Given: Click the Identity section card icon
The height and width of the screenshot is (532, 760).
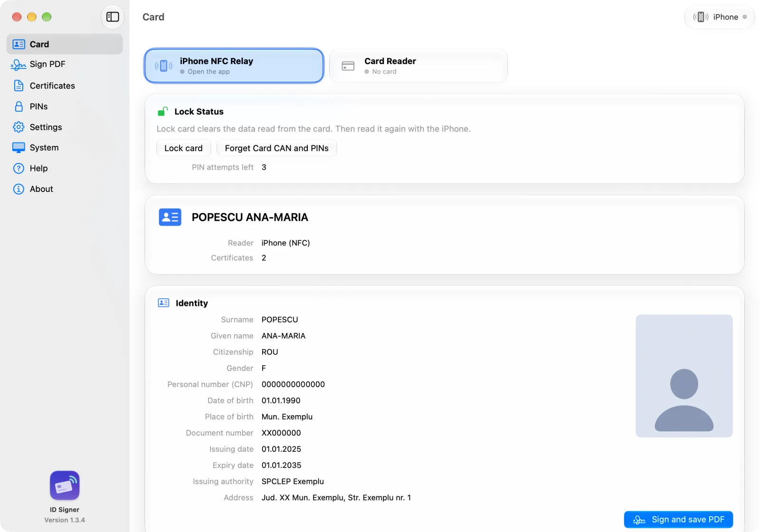Looking at the screenshot, I should click(163, 303).
